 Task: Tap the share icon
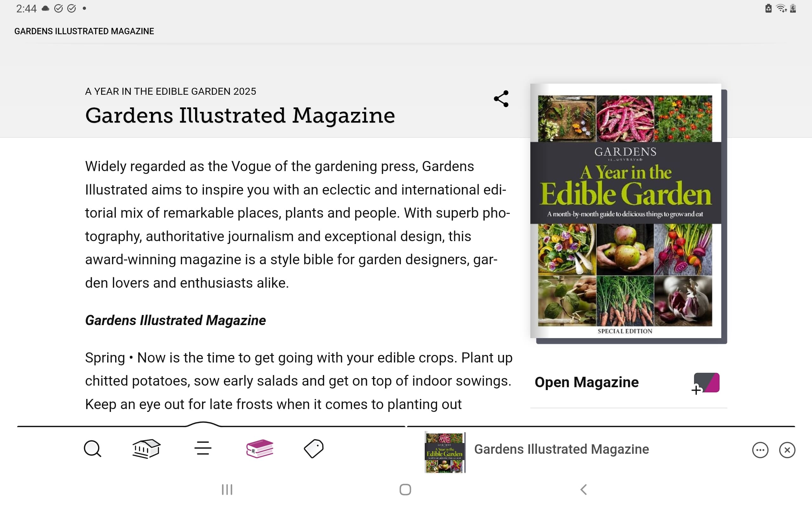tap(501, 99)
